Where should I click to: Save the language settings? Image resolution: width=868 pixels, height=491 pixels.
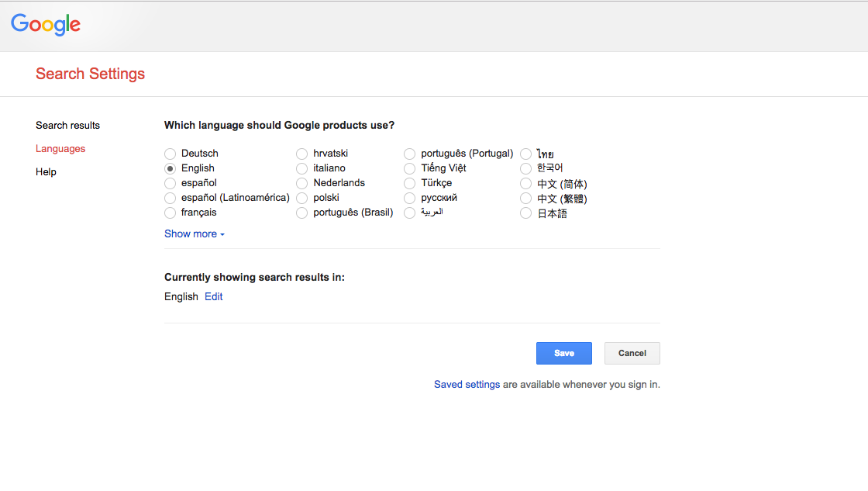click(564, 353)
